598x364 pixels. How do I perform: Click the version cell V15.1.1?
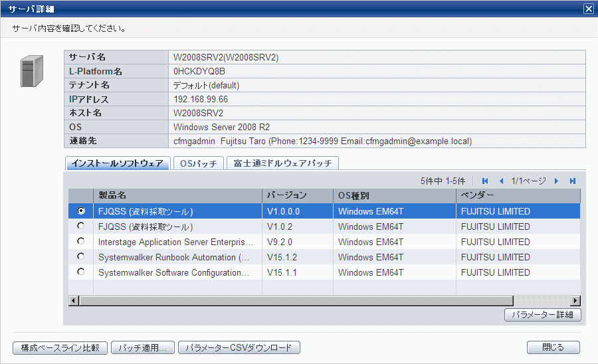(282, 272)
